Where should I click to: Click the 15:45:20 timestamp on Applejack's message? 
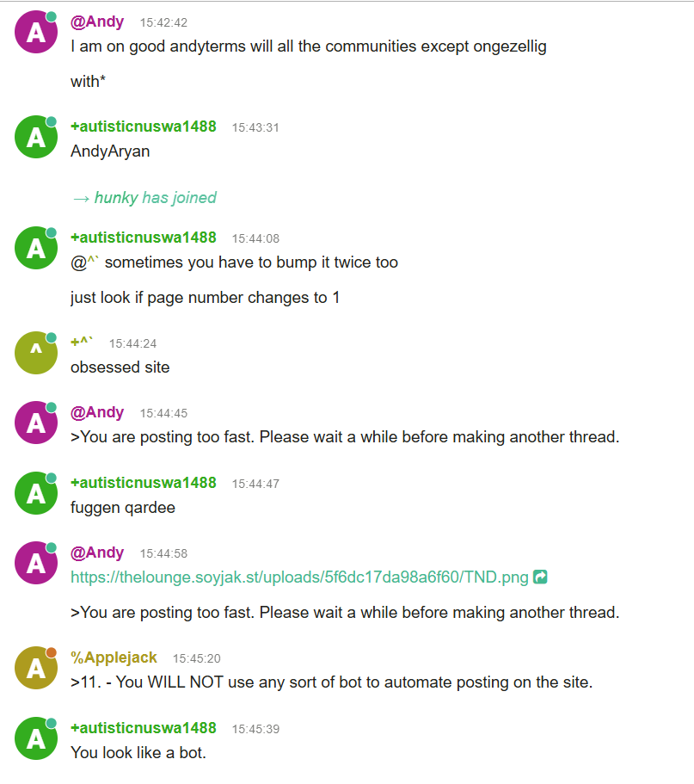(x=196, y=658)
